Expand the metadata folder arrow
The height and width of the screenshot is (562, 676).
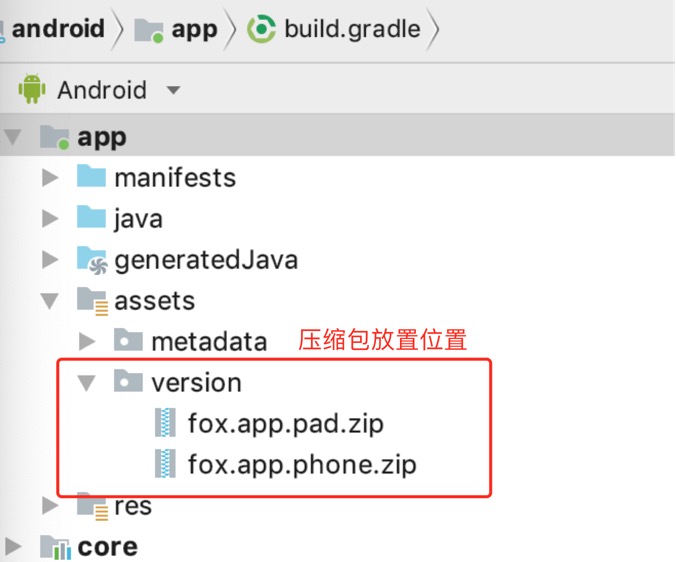(87, 341)
